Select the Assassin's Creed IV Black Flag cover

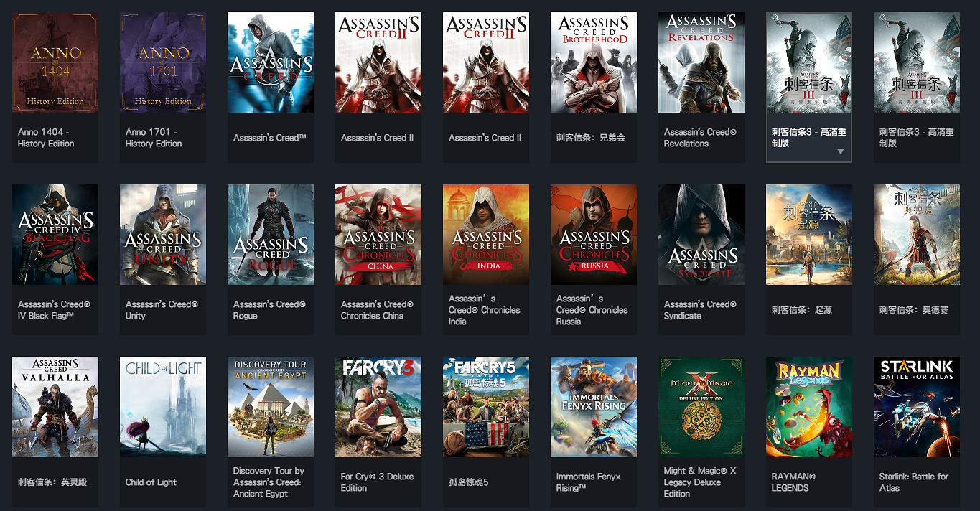click(x=55, y=235)
